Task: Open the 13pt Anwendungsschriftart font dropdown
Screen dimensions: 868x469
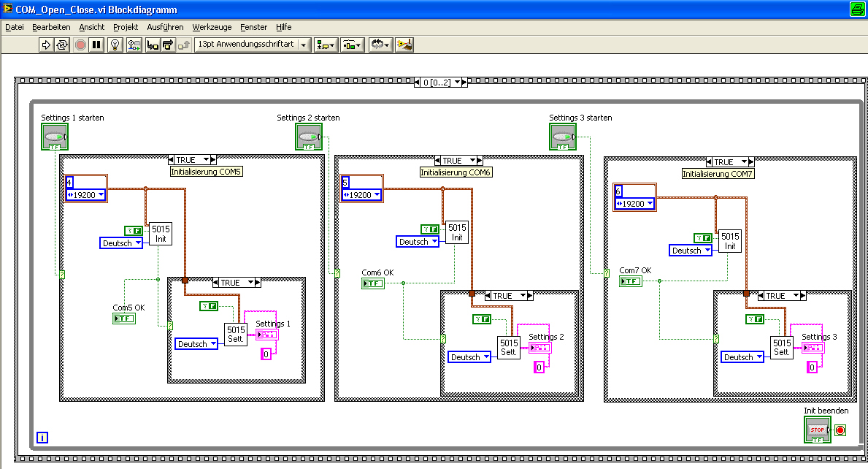Action: [253, 45]
